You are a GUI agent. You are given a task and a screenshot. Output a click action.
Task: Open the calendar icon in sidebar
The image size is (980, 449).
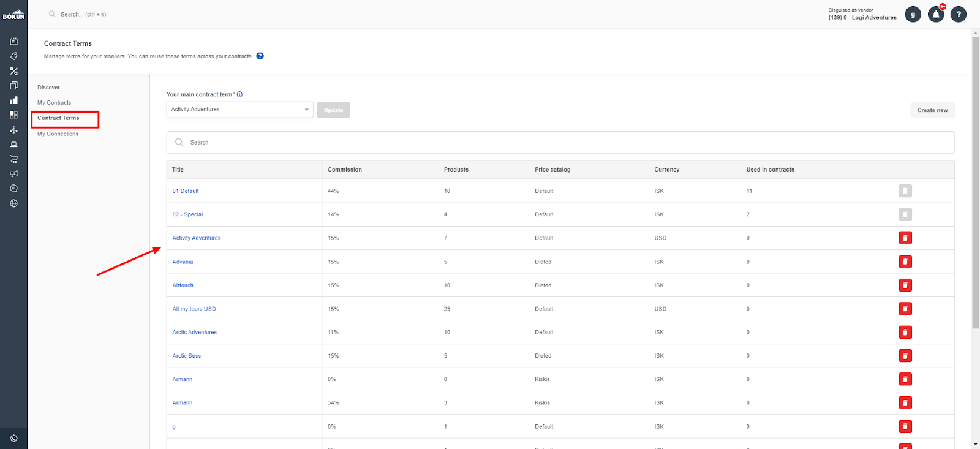[x=13, y=41]
